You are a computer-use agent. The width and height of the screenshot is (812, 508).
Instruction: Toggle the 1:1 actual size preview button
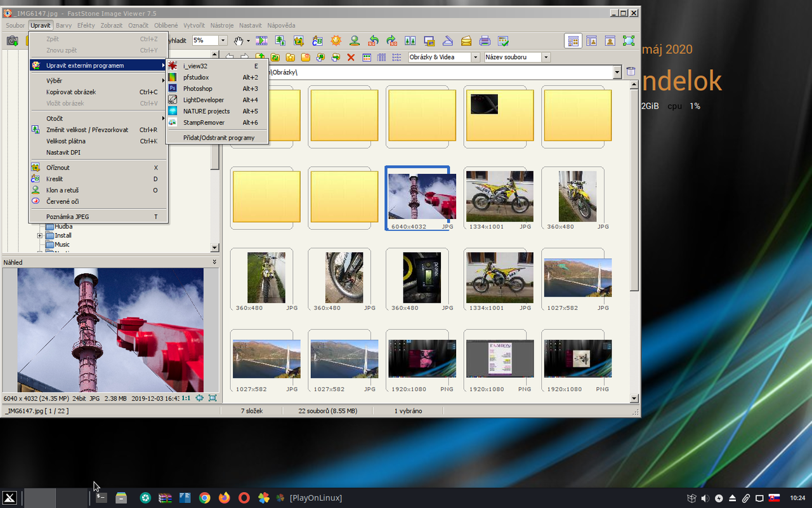pyautogui.click(x=187, y=398)
